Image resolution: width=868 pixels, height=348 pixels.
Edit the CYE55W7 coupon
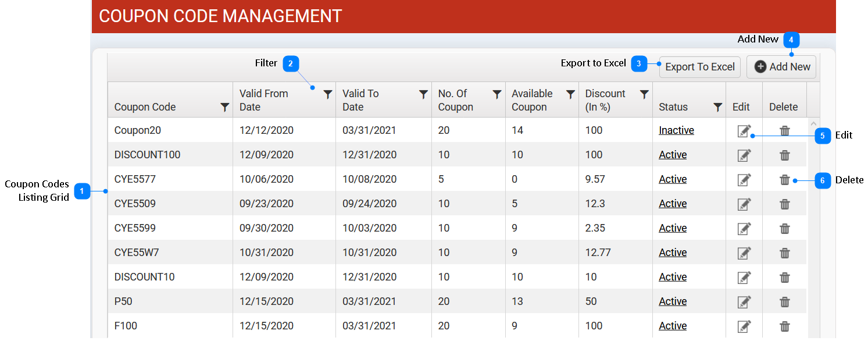click(744, 253)
